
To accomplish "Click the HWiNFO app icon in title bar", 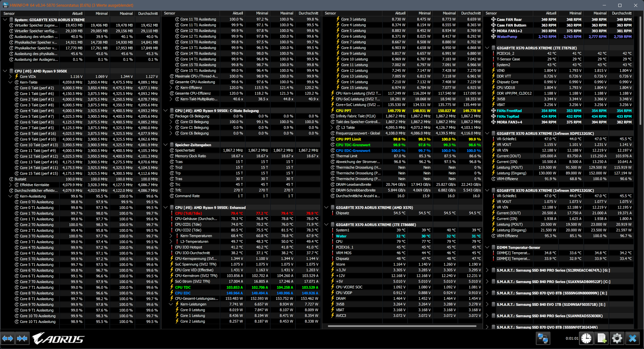I will point(5,5).
